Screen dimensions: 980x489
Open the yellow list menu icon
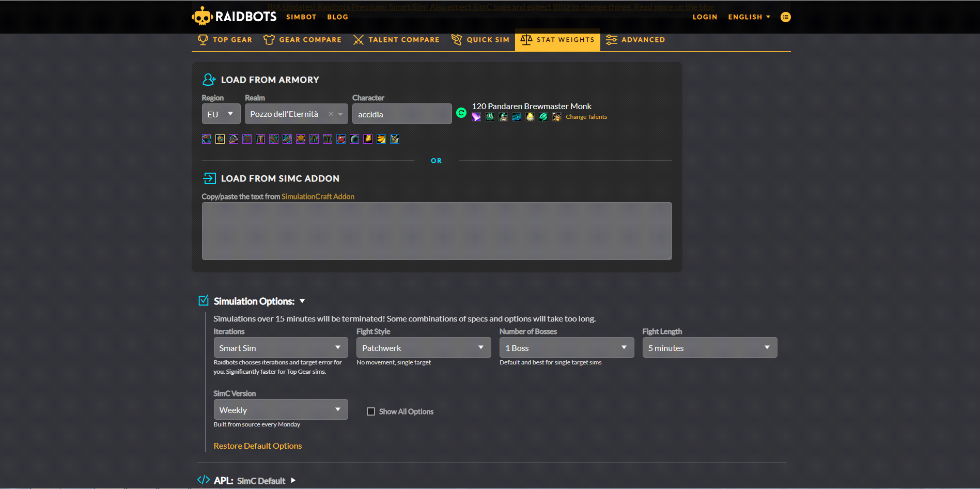785,17
